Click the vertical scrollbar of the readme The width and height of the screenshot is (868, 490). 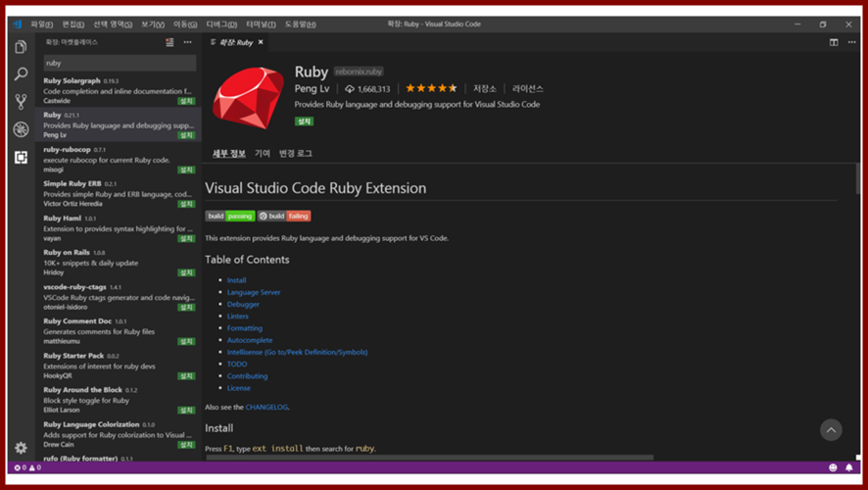pos(858,178)
